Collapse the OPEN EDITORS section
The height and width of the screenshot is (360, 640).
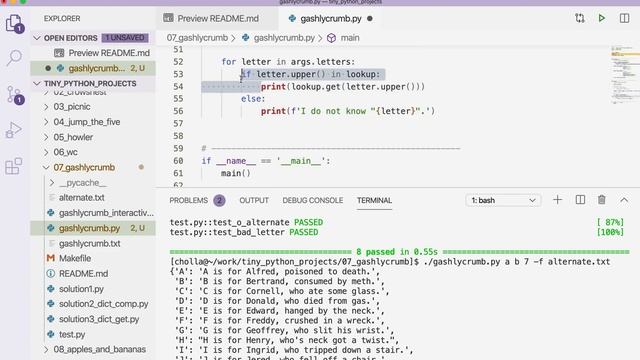(x=37, y=38)
